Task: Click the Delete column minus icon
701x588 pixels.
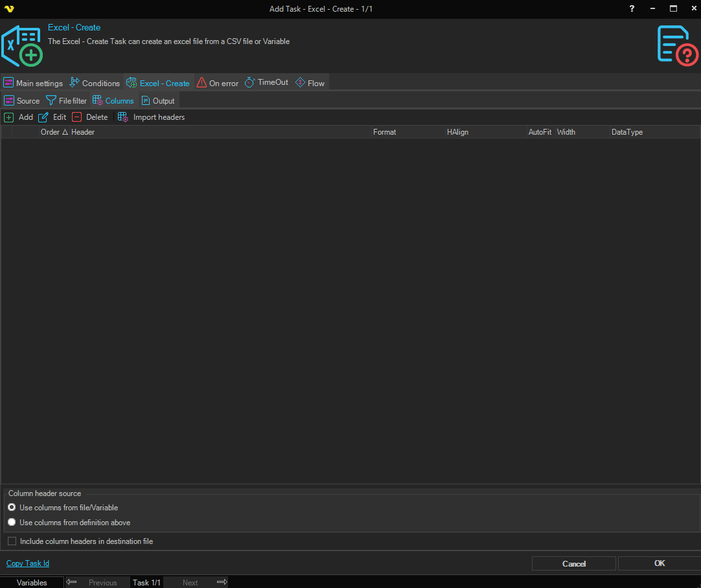Action: click(x=77, y=117)
